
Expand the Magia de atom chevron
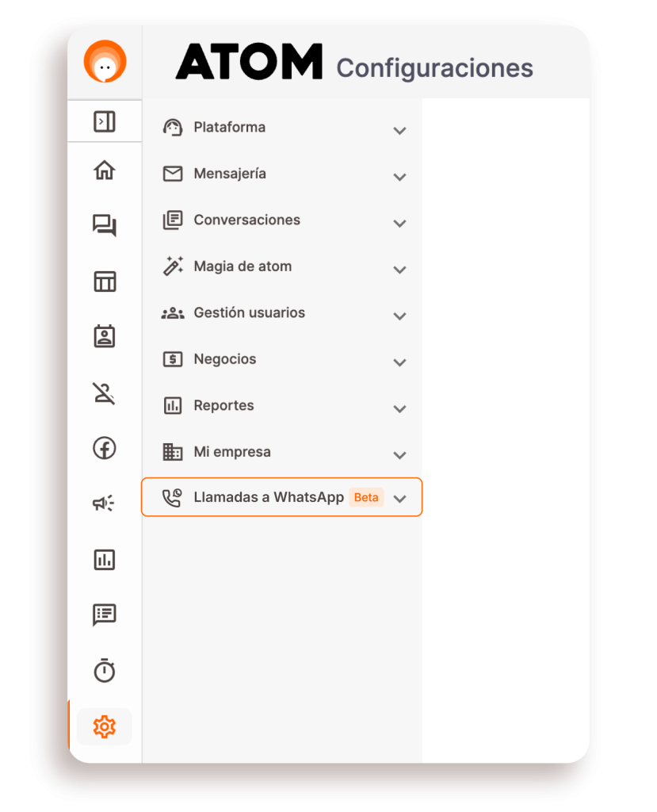[x=399, y=270]
